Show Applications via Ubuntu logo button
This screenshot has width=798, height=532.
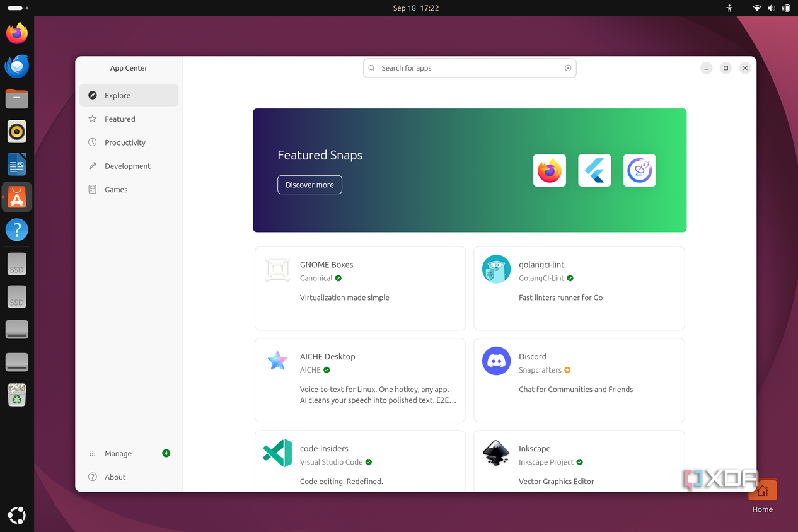tap(17, 515)
